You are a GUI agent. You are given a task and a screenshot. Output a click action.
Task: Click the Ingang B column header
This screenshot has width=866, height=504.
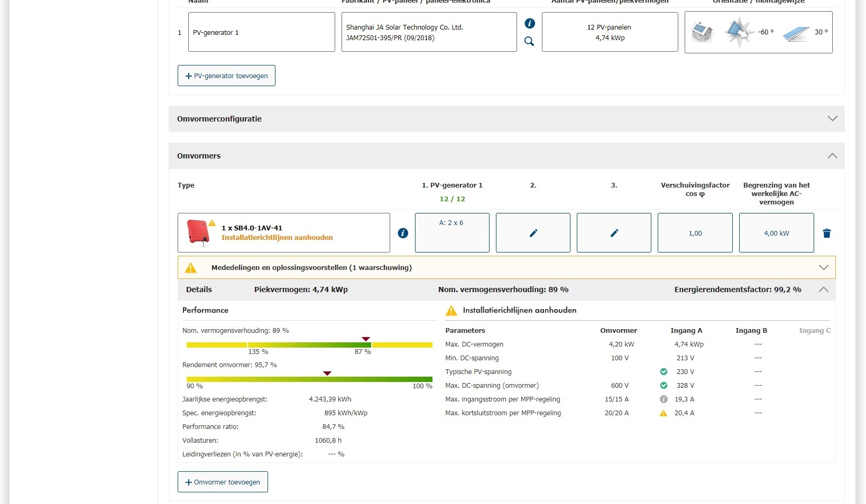[751, 331]
